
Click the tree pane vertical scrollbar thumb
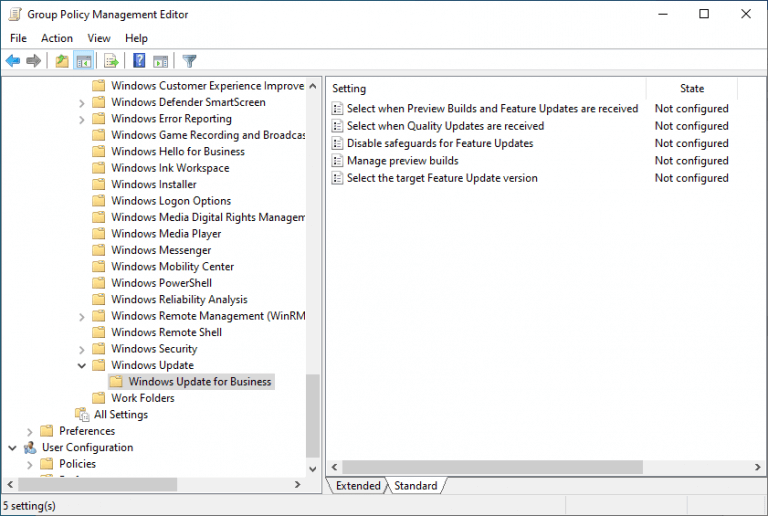click(x=313, y=416)
